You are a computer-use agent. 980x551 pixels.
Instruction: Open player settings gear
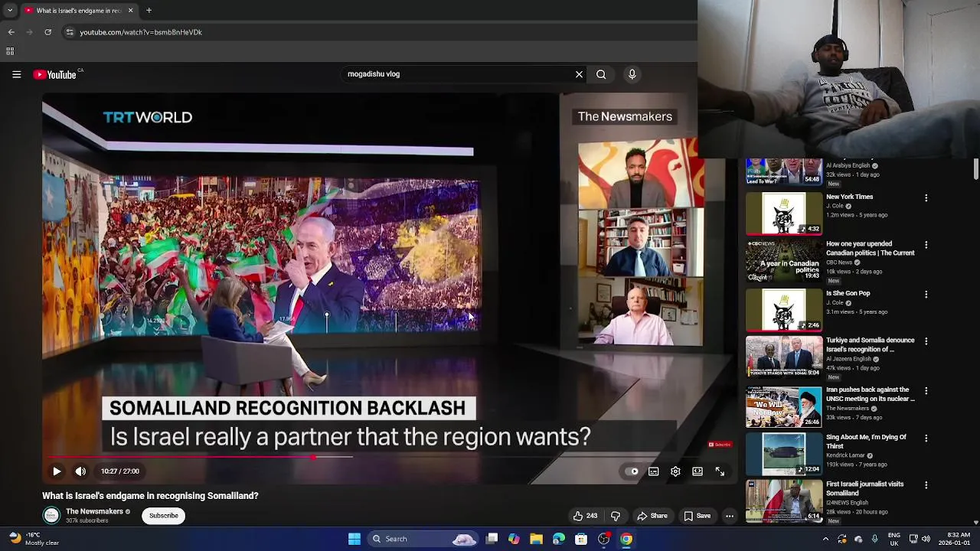coord(675,471)
